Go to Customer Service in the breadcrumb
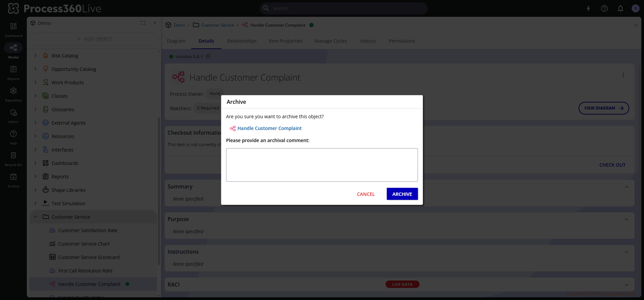This screenshot has width=644, height=300. pos(218,25)
